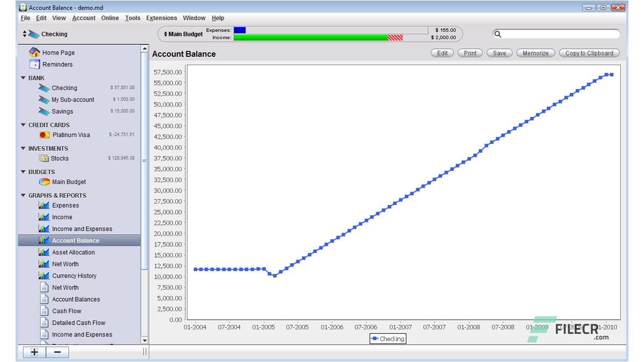The image size is (644, 362).
Task: Open the Online menu
Action: [110, 18]
